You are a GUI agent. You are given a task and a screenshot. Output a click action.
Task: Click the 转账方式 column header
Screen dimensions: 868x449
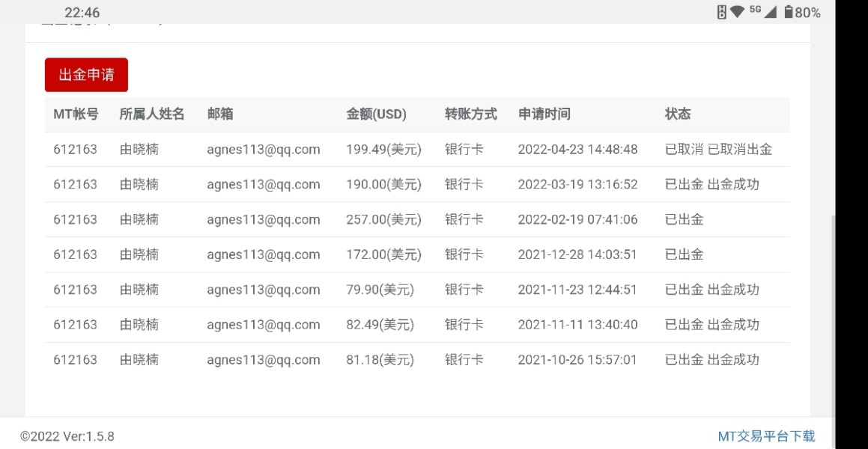(x=471, y=114)
